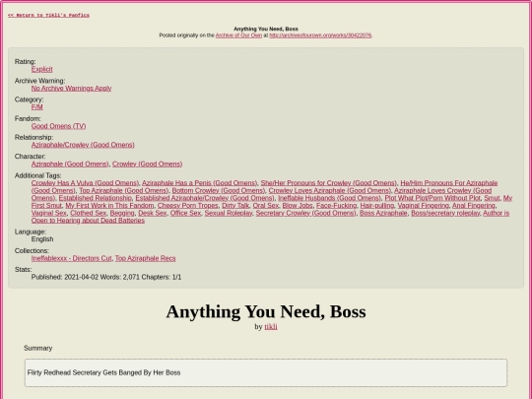Viewport: 532px width, 399px height.
Task: Click the Smut tag
Action: click(492, 198)
